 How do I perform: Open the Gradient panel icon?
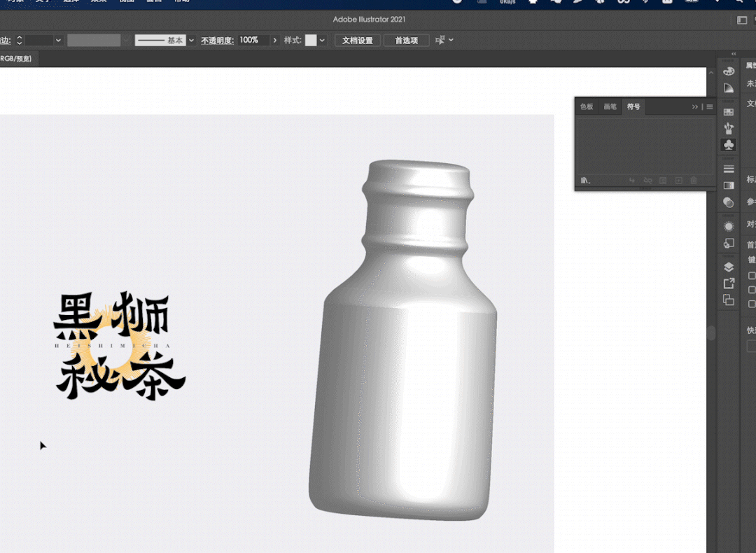tap(729, 185)
